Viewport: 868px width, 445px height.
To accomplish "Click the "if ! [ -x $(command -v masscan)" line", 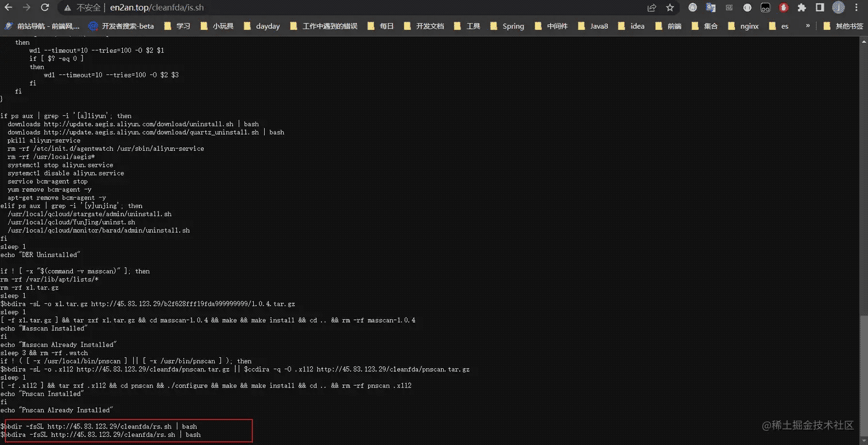I will point(75,271).
